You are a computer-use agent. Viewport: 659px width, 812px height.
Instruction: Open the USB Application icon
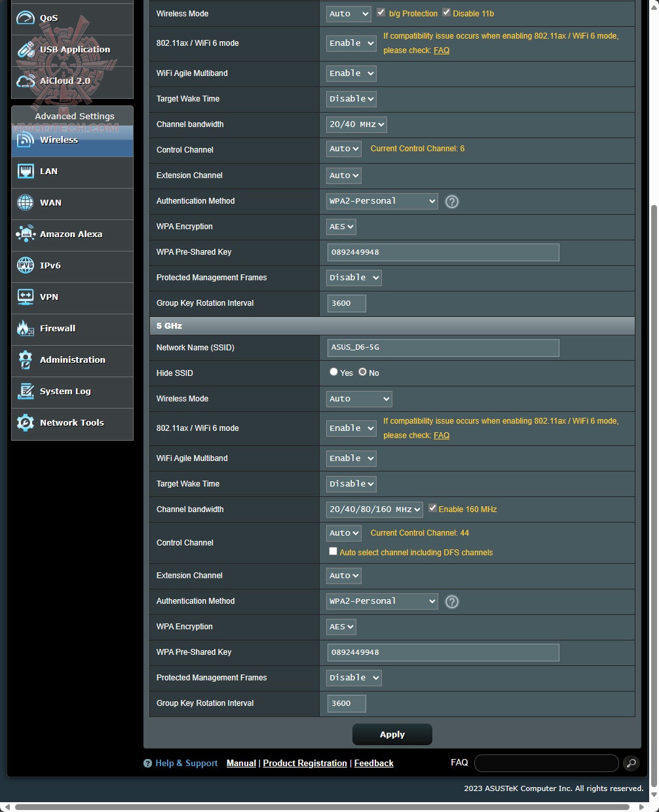click(25, 49)
